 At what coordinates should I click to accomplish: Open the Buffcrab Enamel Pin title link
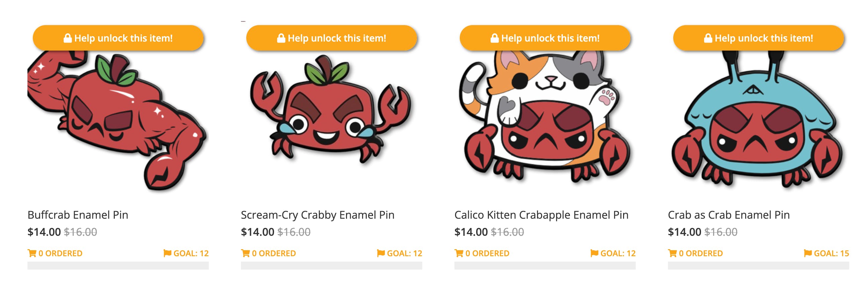pos(78,215)
